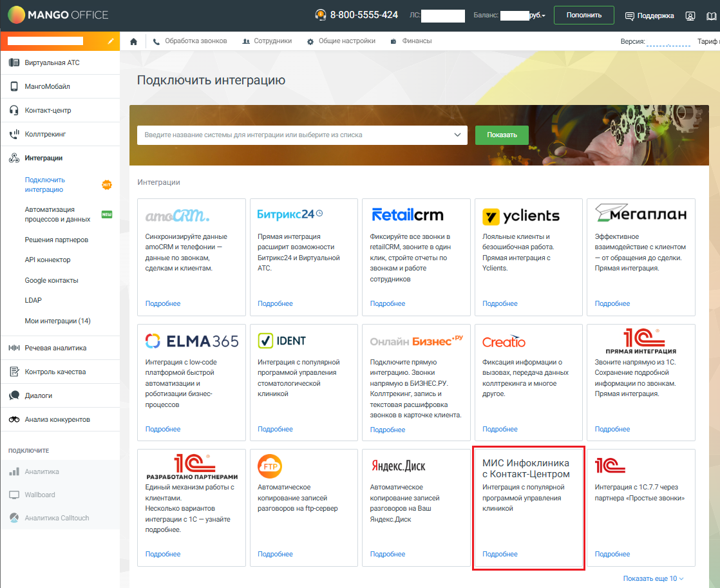720x588 pixels.
Task: Click the Creatio logo
Action: coord(504,341)
